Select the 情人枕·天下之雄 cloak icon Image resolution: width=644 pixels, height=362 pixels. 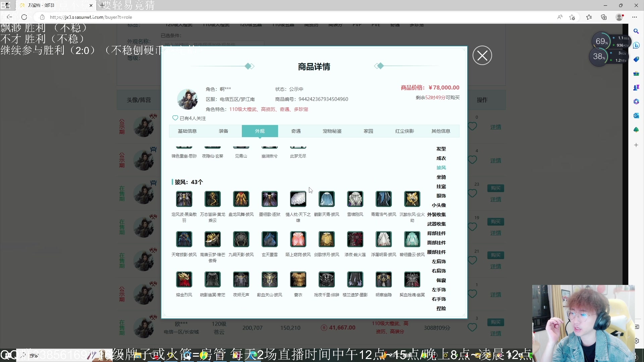[x=298, y=199]
